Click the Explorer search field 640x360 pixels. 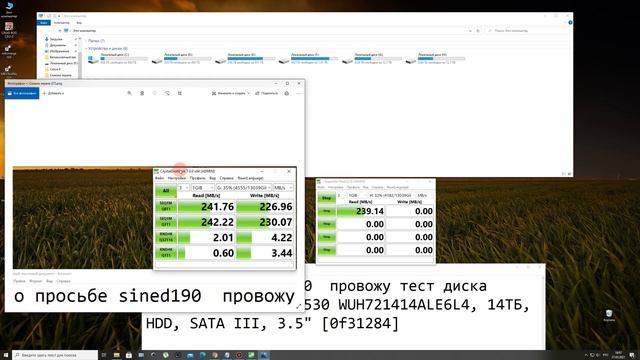[x=527, y=31]
